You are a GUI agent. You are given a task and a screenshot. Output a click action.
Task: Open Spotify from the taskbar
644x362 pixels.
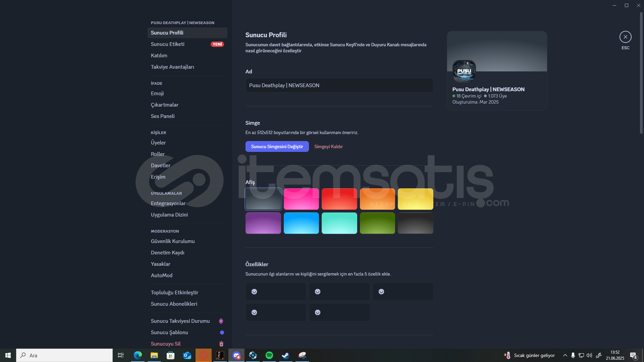269,355
